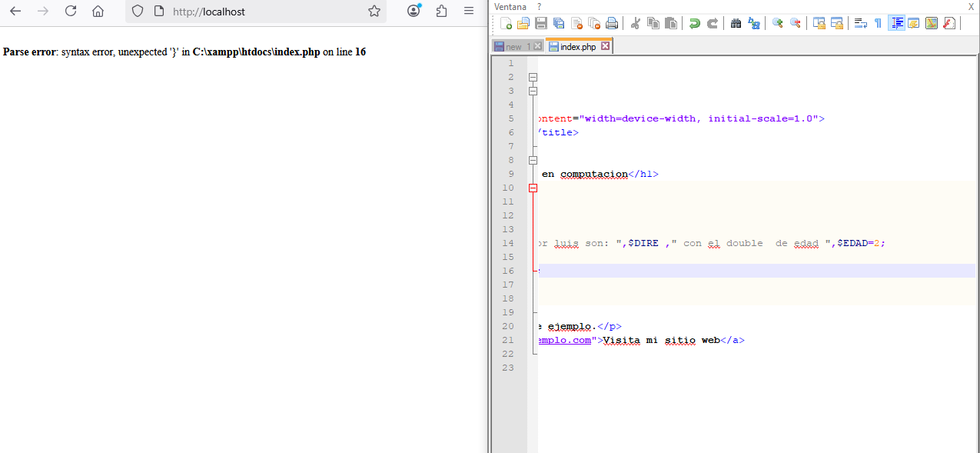Reload the localhost page
The width and height of the screenshot is (980, 453).
(71, 11)
